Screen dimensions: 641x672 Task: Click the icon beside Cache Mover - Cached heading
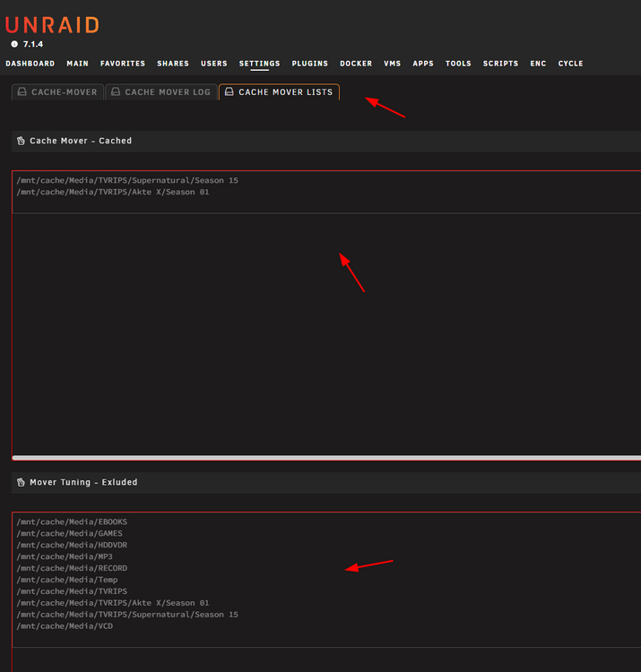click(x=21, y=141)
